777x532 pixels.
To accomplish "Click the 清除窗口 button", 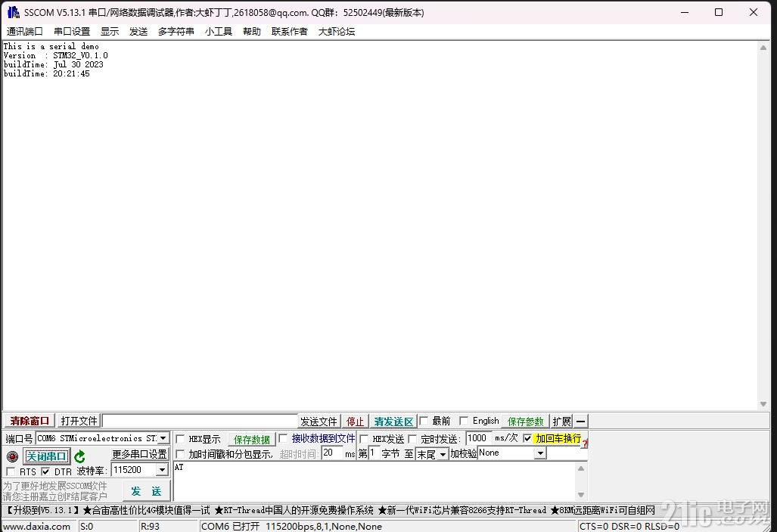I will [x=30, y=421].
